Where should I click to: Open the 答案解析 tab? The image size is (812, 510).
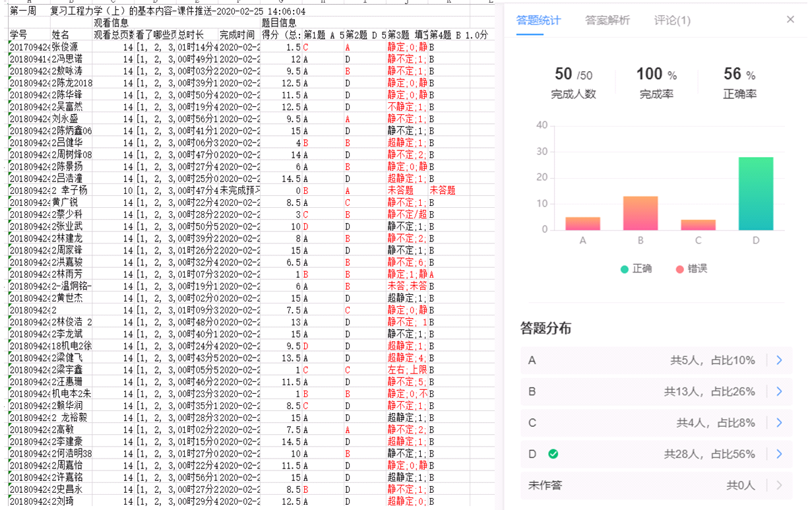(607, 20)
